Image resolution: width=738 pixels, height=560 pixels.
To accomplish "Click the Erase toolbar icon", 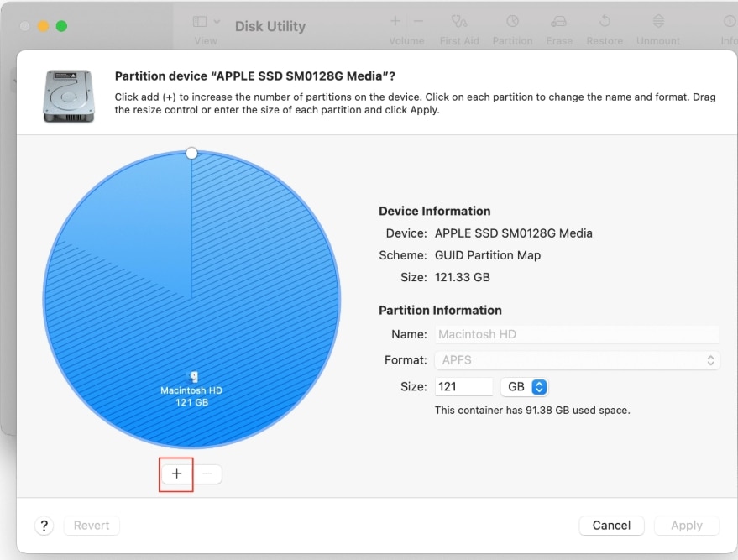I will tap(559, 22).
